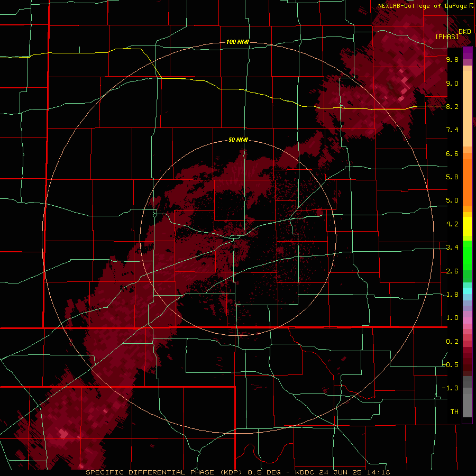Select the 1.0 value on color scale
476x476 pixels.
[452, 318]
